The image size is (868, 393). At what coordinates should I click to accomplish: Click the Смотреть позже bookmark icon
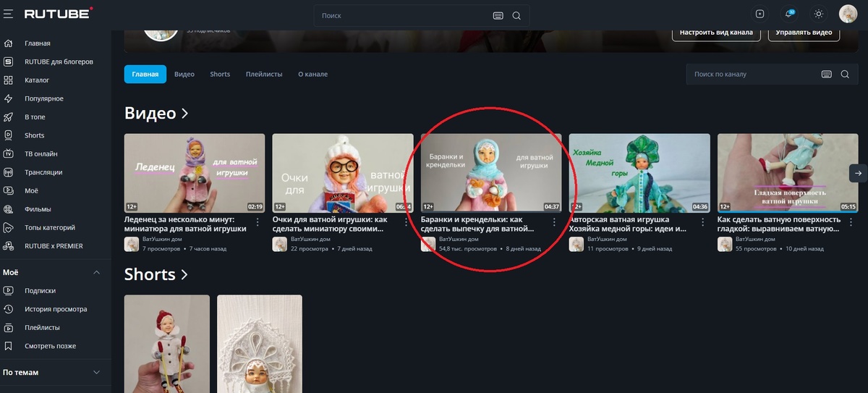click(x=9, y=346)
